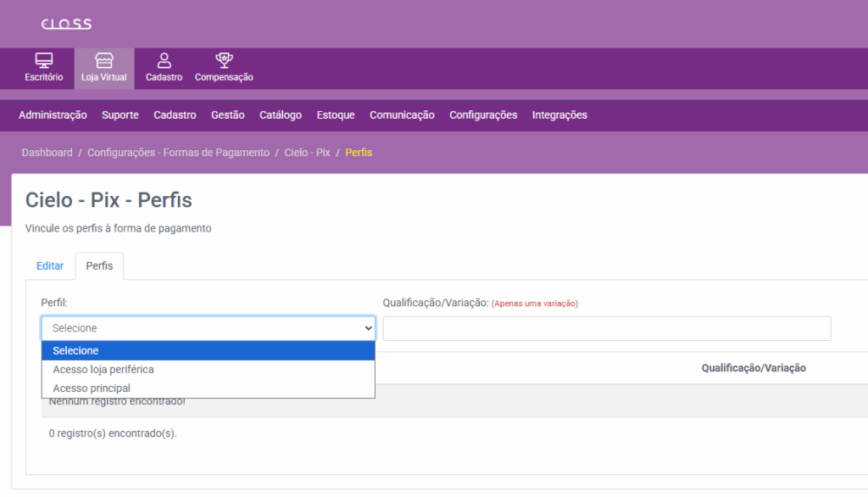Open the Catálogo menu
The width and height of the screenshot is (868, 497).
click(x=281, y=115)
